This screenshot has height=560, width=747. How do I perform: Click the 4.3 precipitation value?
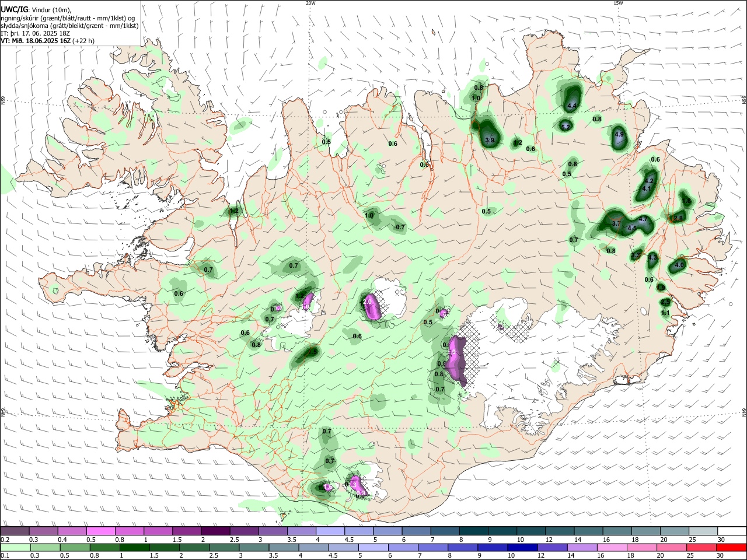(x=652, y=257)
